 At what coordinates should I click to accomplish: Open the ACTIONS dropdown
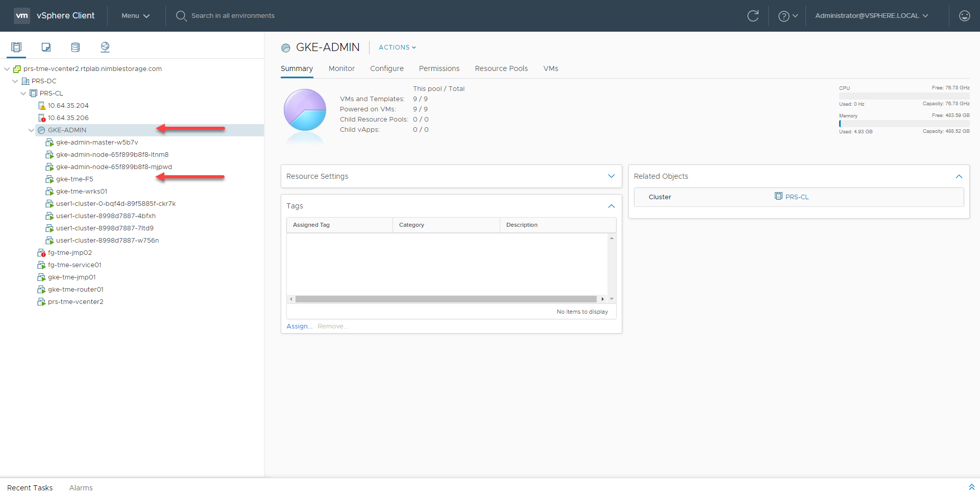click(397, 48)
